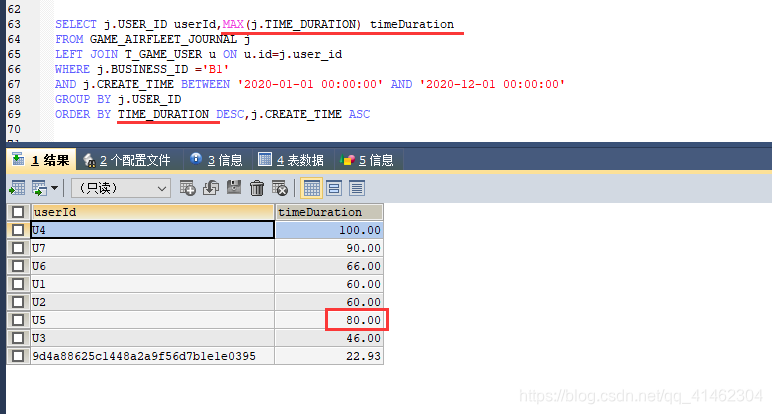This screenshot has width=772, height=414.
Task: Click the insert new row icon
Action: click(188, 188)
